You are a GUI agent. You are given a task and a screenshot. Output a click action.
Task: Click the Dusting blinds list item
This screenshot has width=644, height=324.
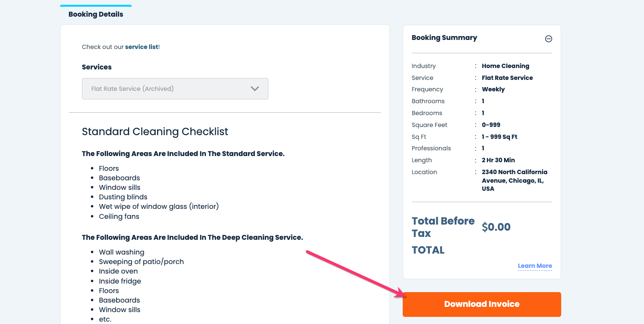point(123,197)
